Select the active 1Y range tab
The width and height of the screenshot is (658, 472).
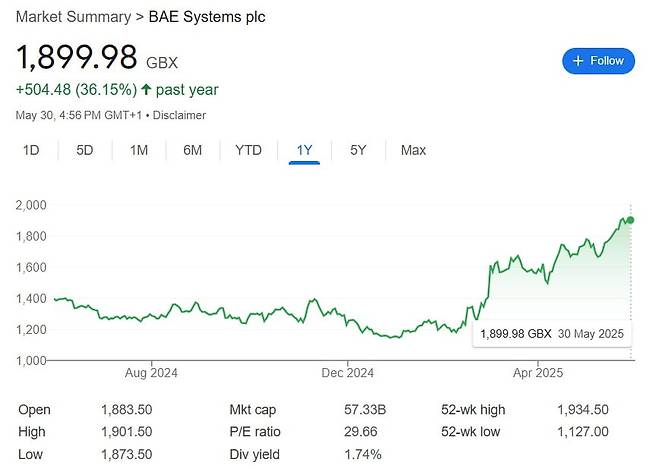tap(304, 150)
